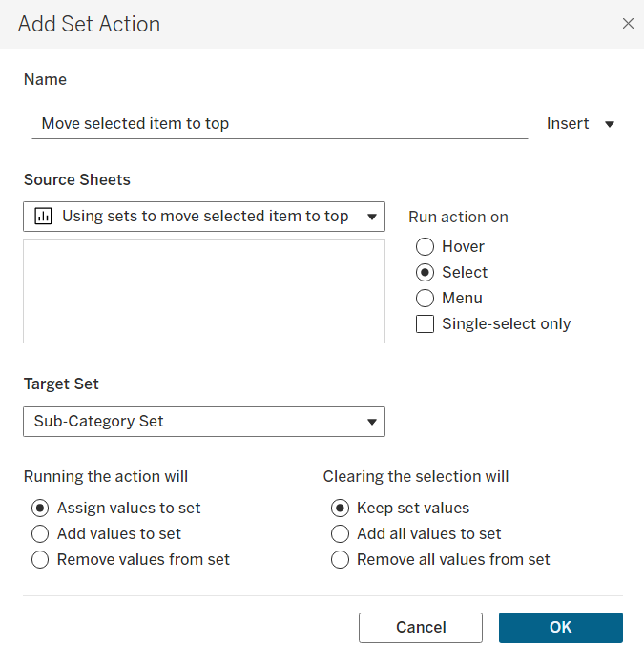This screenshot has height=665, width=644.
Task: Select Add all values to set
Action: [340, 534]
